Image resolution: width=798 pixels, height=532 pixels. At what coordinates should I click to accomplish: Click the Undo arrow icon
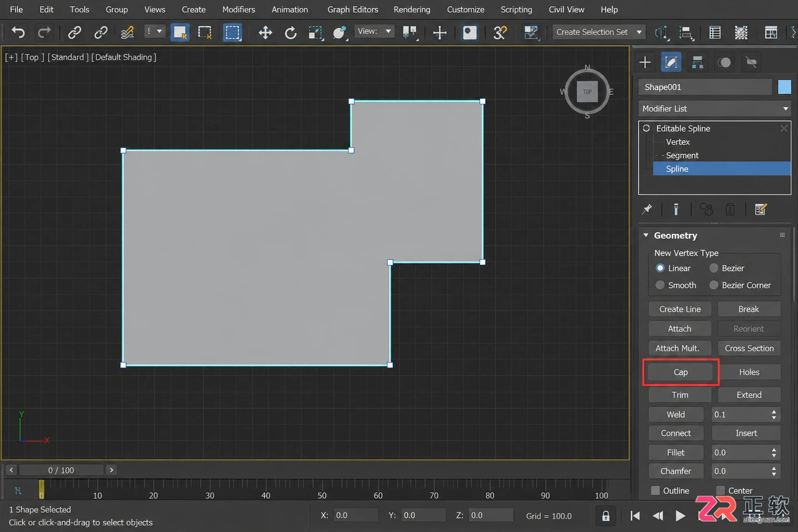(18, 33)
